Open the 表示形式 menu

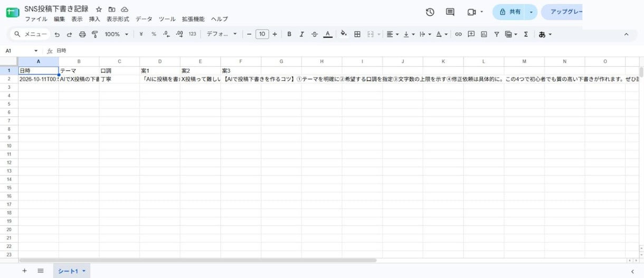coord(118,19)
